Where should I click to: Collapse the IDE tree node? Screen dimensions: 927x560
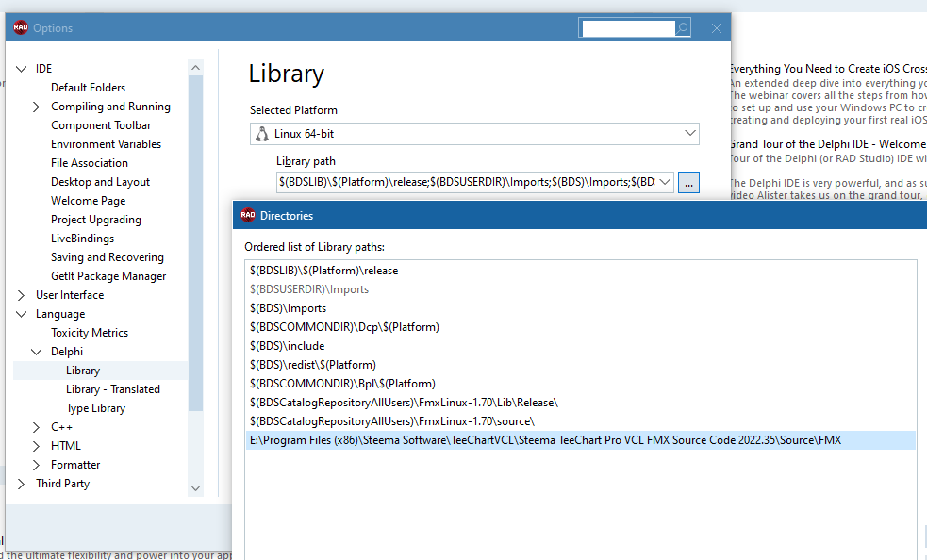pos(22,69)
